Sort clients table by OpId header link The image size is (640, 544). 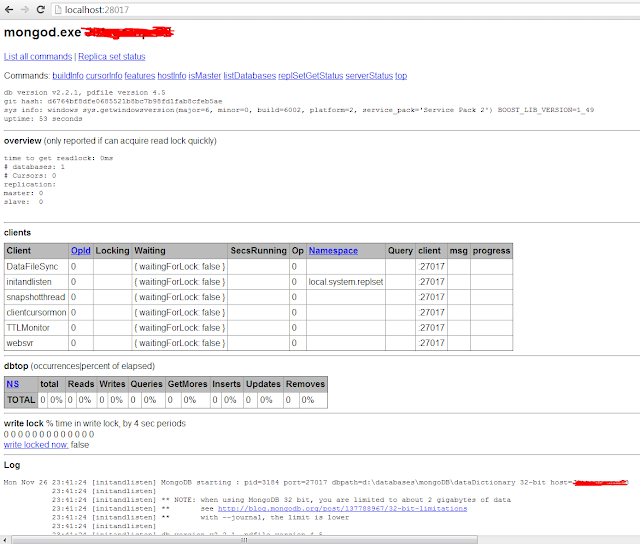tap(80, 251)
